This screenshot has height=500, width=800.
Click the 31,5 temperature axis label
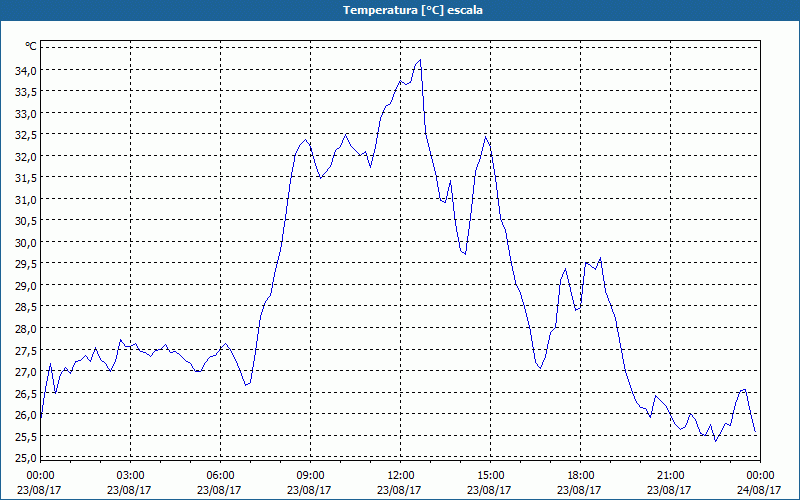tap(26, 178)
